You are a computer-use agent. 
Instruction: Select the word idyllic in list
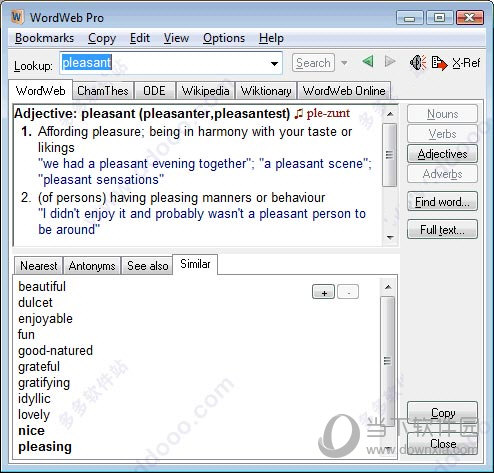click(x=34, y=399)
